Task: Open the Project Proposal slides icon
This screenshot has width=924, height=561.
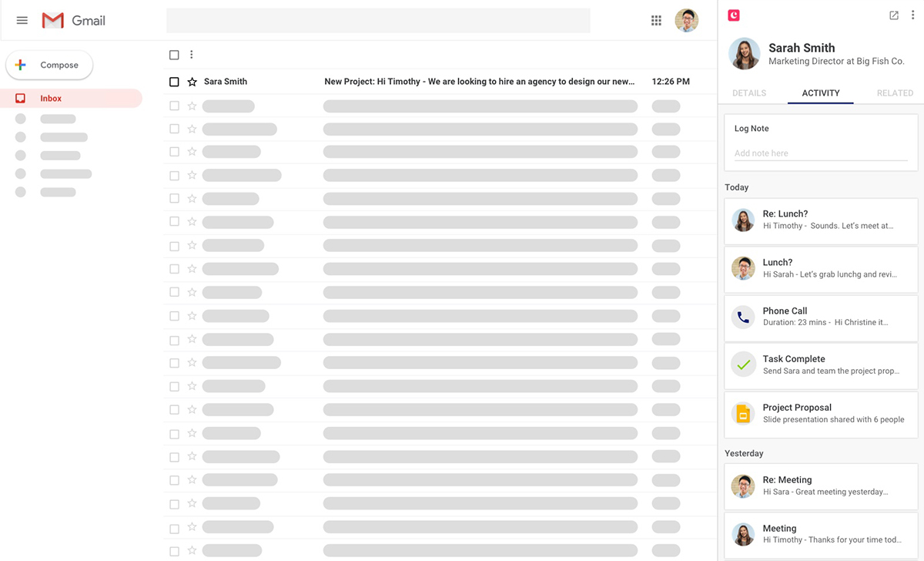Action: tap(743, 414)
